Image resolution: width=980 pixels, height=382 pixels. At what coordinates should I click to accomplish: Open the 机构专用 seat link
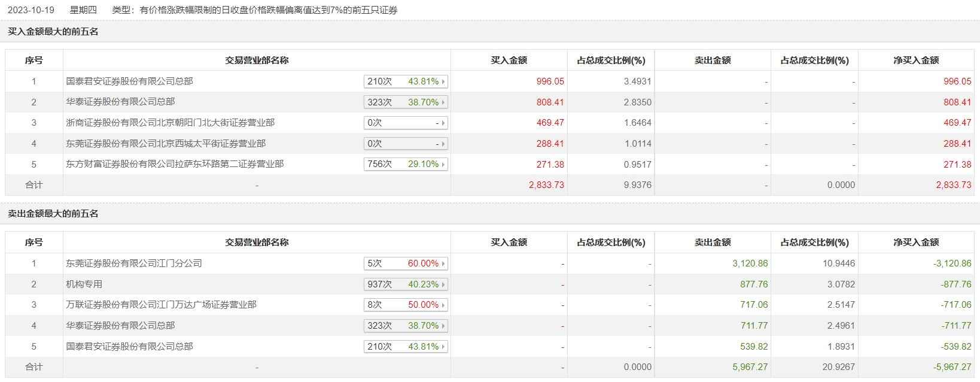pyautogui.click(x=84, y=284)
